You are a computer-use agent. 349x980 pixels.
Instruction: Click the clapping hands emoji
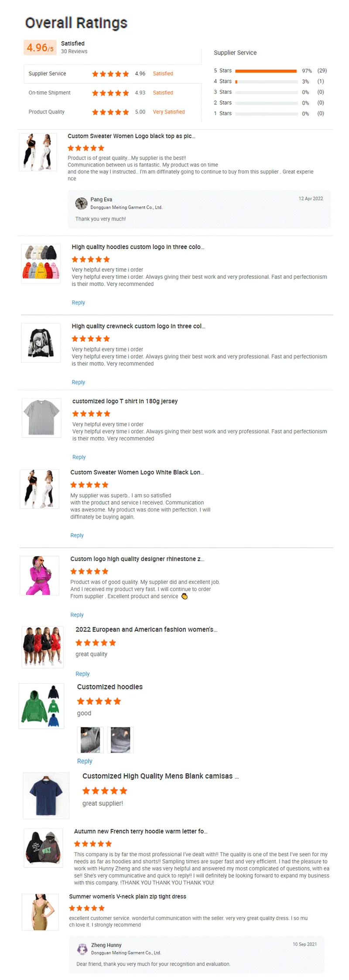185,596
